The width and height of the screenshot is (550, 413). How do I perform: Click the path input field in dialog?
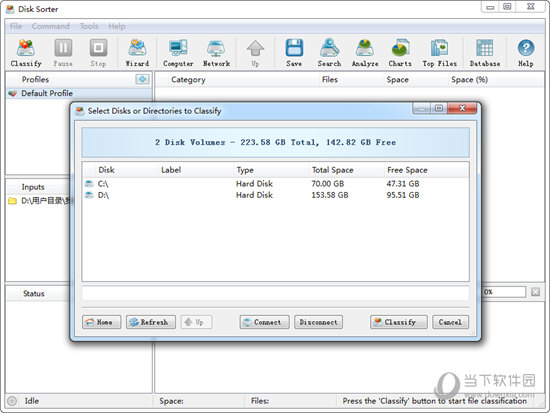pos(275,293)
